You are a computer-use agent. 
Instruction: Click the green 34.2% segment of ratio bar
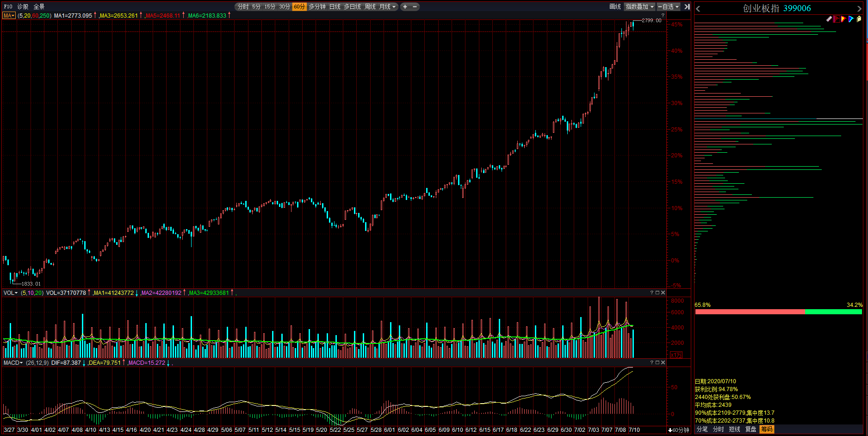coord(833,312)
